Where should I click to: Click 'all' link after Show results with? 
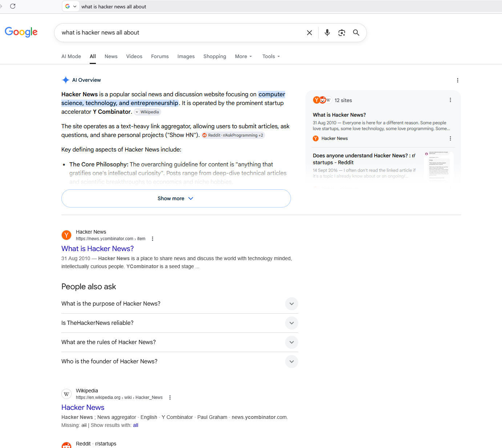(135, 425)
